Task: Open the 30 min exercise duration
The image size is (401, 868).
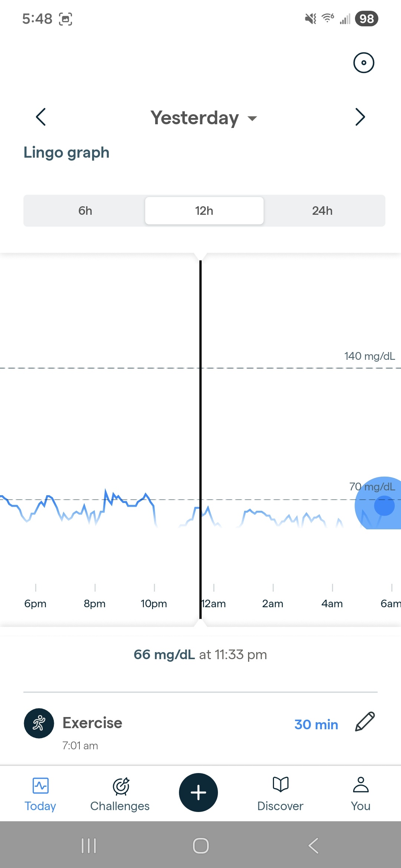Action: [316, 724]
